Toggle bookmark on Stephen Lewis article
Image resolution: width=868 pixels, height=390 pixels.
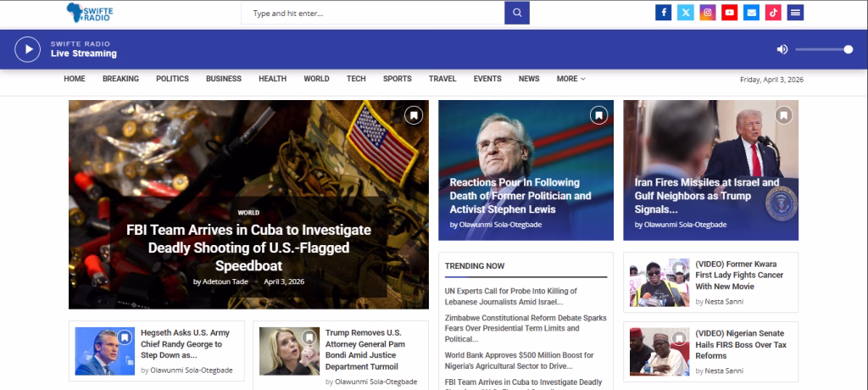598,115
